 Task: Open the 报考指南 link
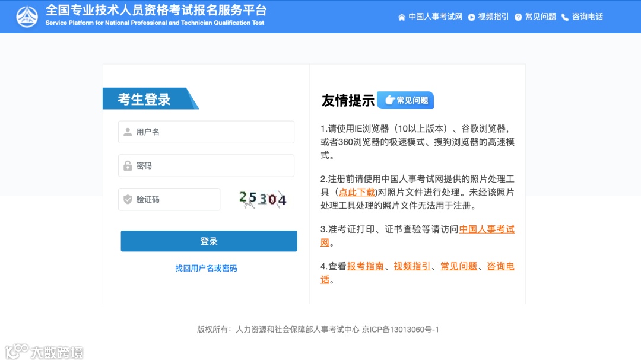point(366,266)
